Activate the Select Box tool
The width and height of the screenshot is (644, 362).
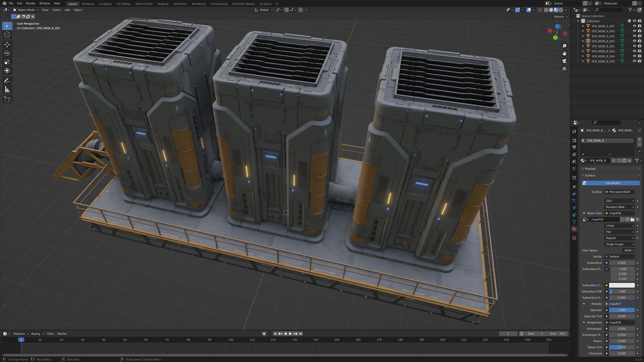[7, 26]
